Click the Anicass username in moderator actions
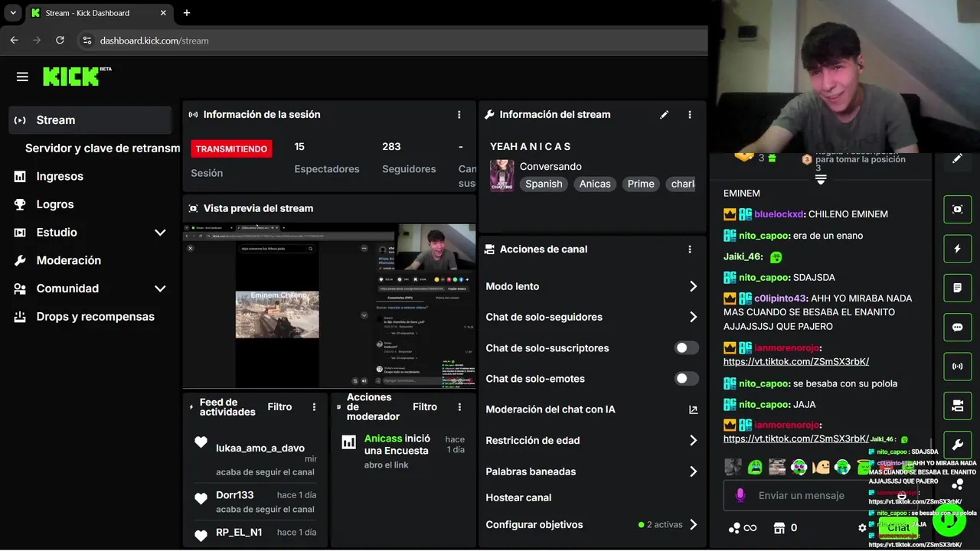The image size is (980, 551). point(383,439)
